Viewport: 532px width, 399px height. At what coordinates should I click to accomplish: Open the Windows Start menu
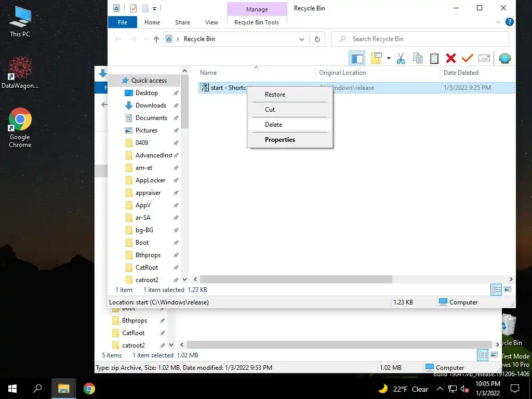point(12,389)
